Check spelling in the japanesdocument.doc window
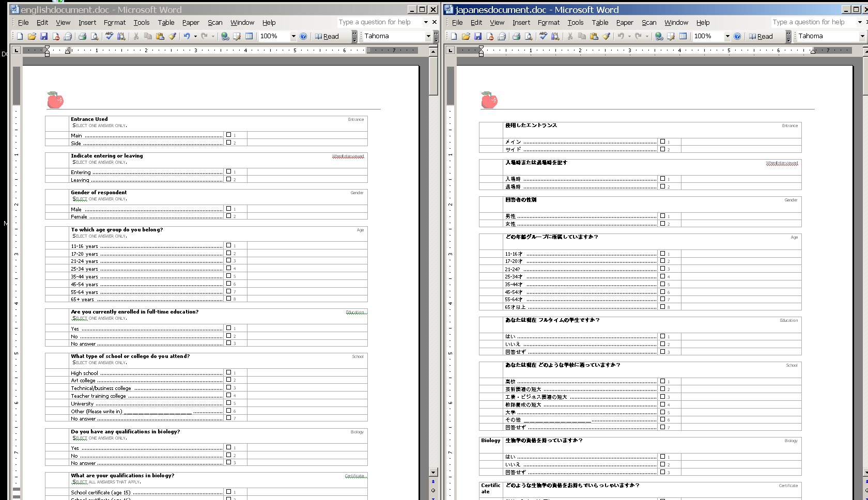 tap(543, 36)
